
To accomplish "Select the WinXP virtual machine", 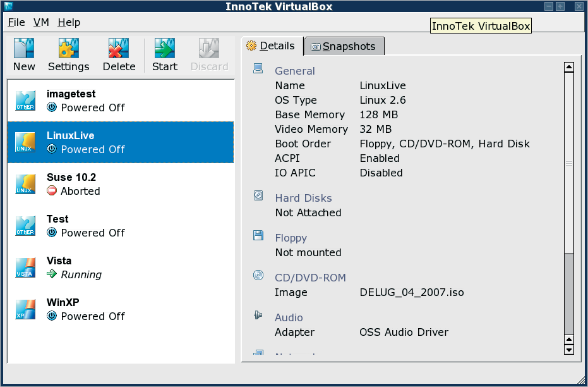I will (x=121, y=309).
